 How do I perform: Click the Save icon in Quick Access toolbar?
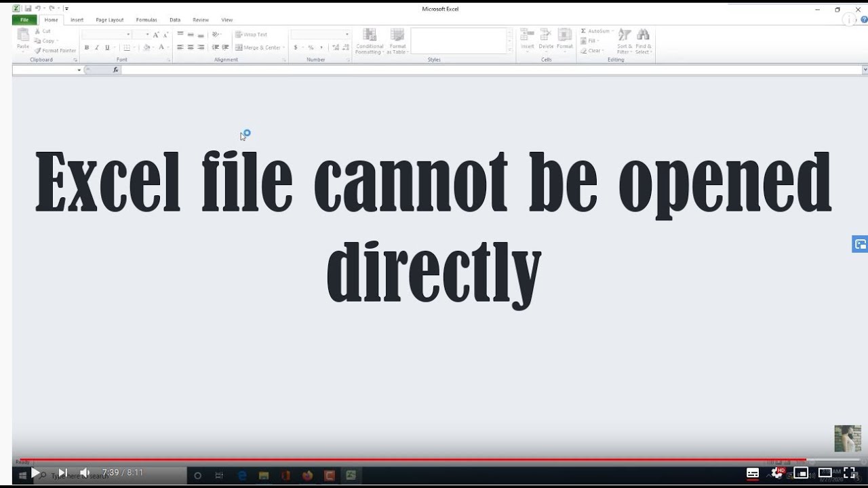point(28,8)
